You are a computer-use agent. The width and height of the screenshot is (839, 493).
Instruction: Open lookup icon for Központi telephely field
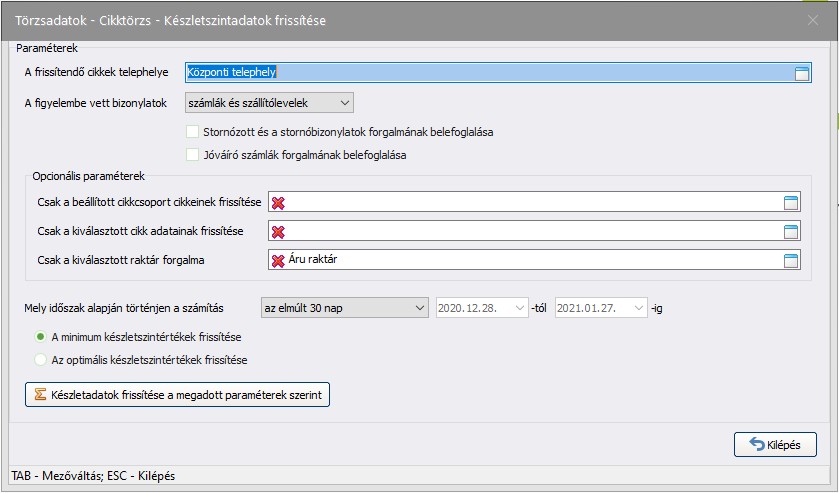(800, 72)
